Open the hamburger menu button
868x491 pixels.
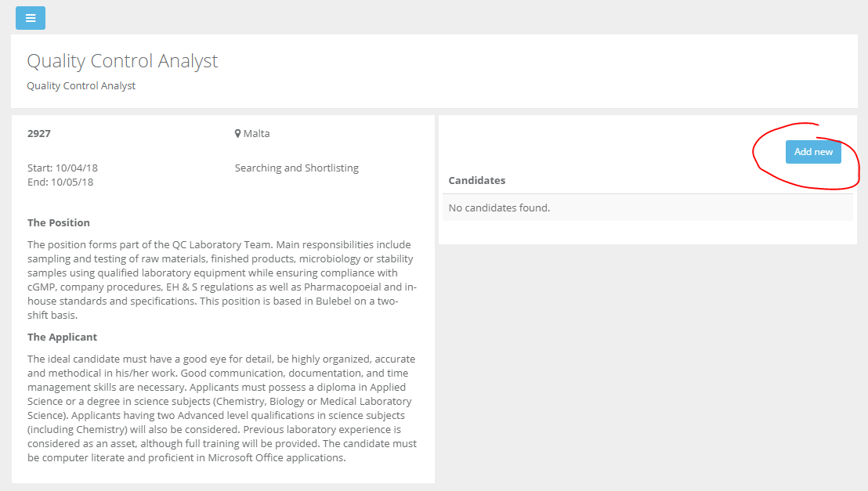[x=31, y=18]
